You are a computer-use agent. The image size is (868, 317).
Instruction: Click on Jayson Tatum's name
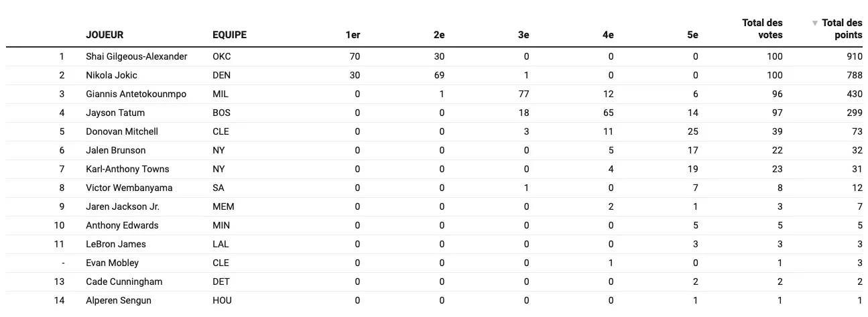click(115, 113)
